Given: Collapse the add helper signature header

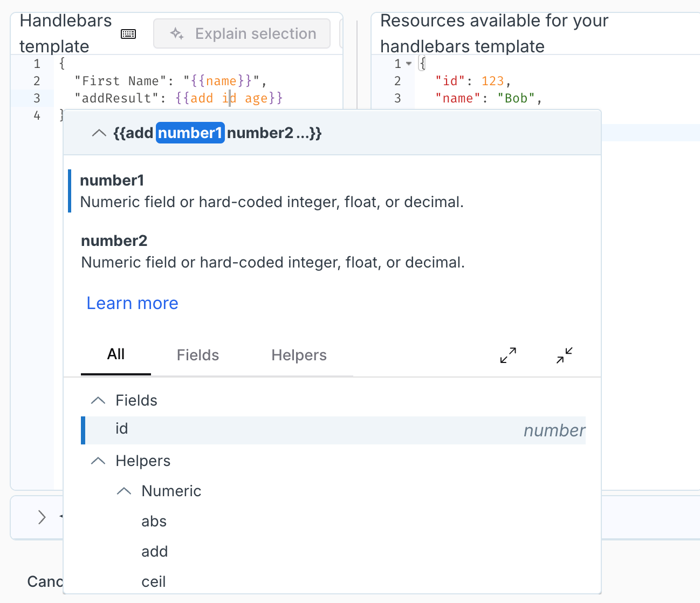Looking at the screenshot, I should click(99, 133).
